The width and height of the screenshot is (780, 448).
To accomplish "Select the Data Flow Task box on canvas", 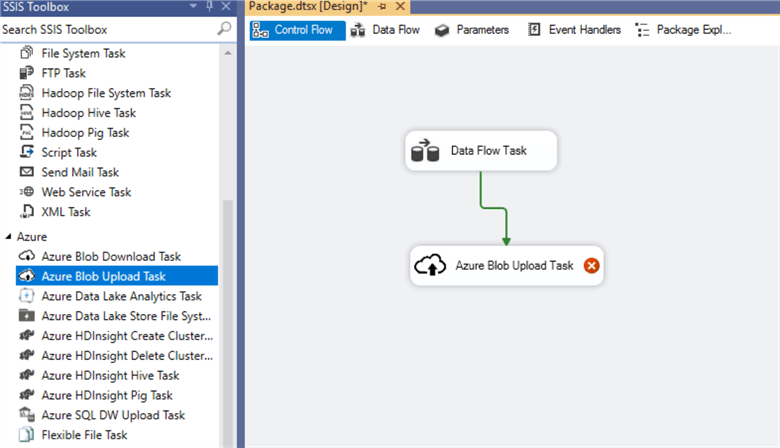I will pyautogui.click(x=481, y=151).
